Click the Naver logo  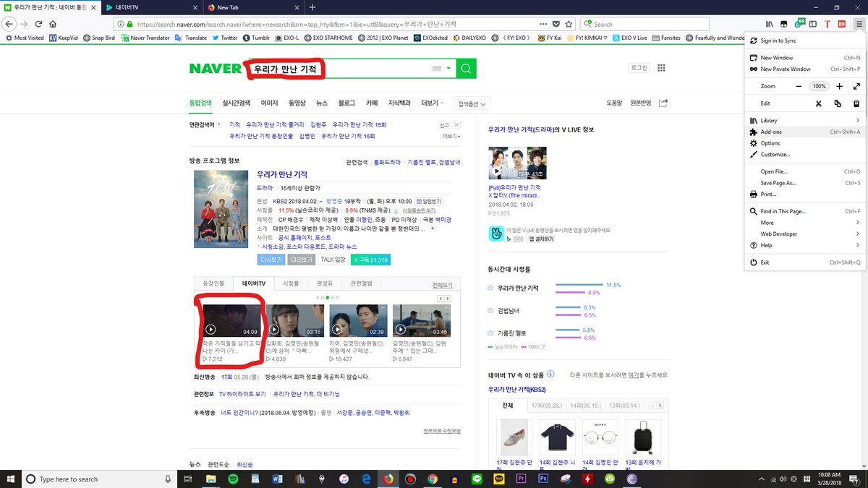(x=215, y=69)
